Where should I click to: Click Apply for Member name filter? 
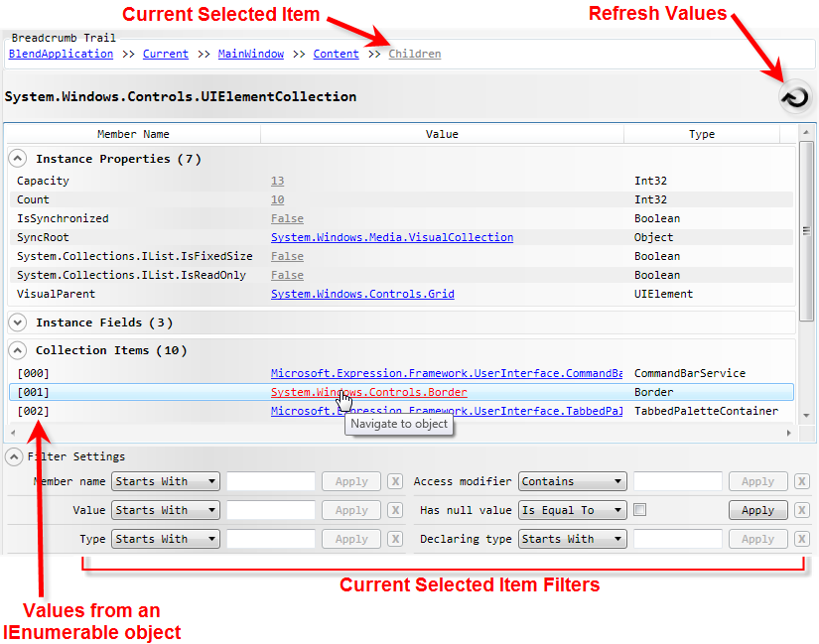click(351, 481)
